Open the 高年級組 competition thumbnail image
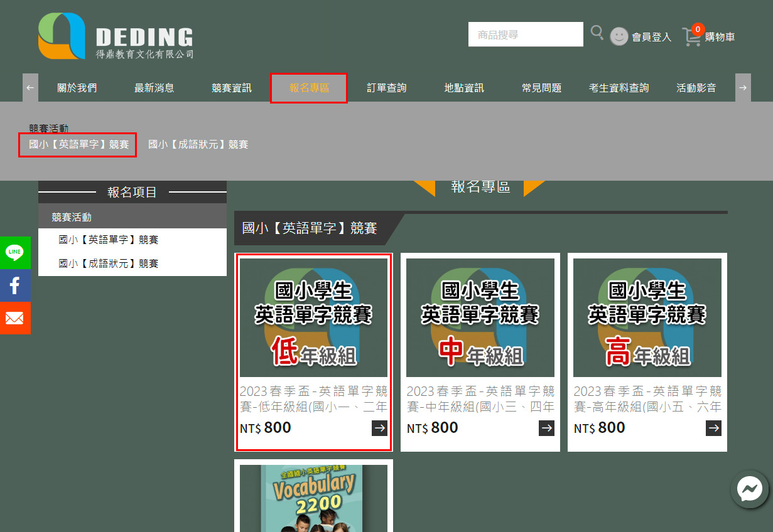Viewport: 773px width, 532px height. tap(647, 317)
